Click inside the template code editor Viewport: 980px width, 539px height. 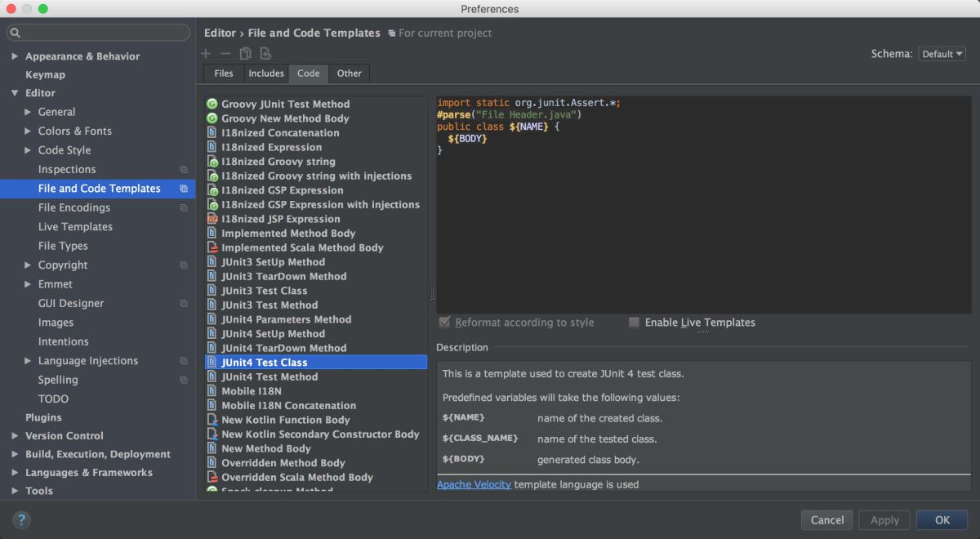pos(704,204)
